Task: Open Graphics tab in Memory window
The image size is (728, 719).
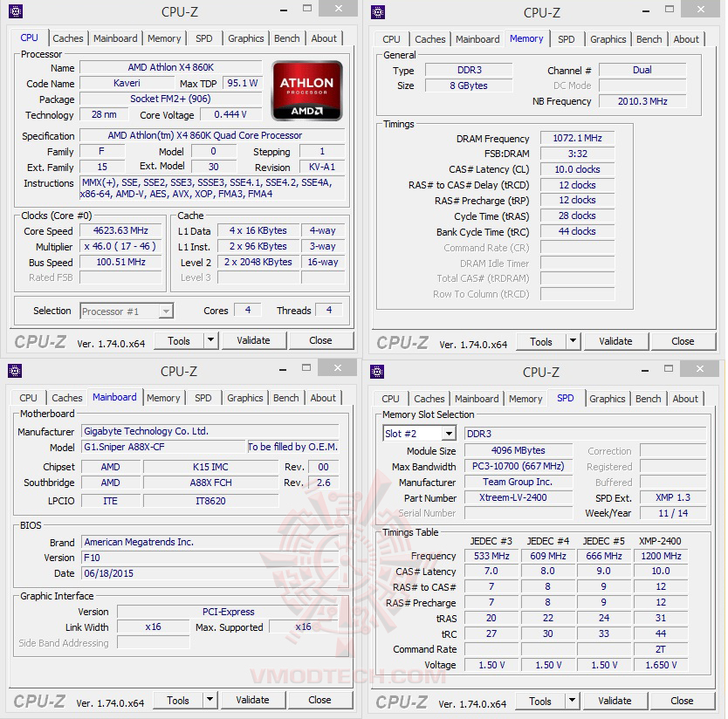Action: [608, 39]
